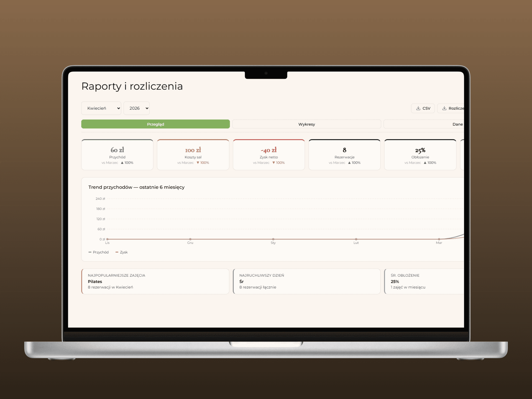Click the Najruchliwszy dzień Śr card
The height and width of the screenshot is (399, 532).
click(x=307, y=281)
